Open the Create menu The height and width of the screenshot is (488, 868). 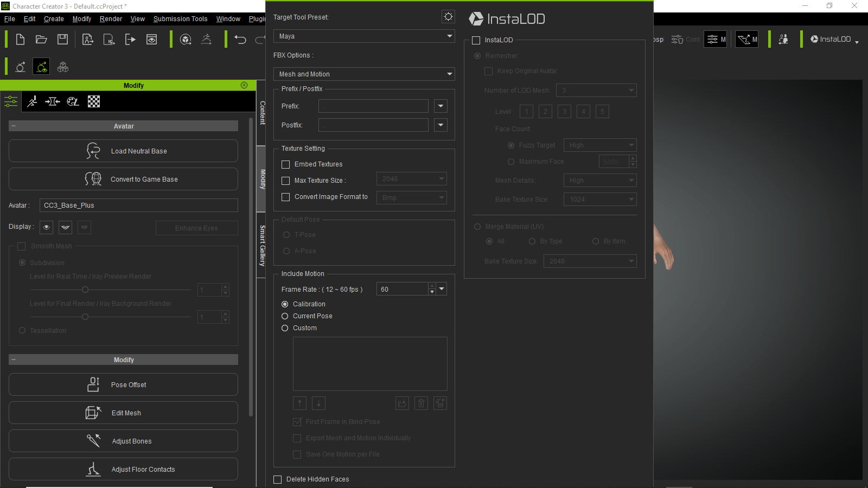[x=54, y=18]
